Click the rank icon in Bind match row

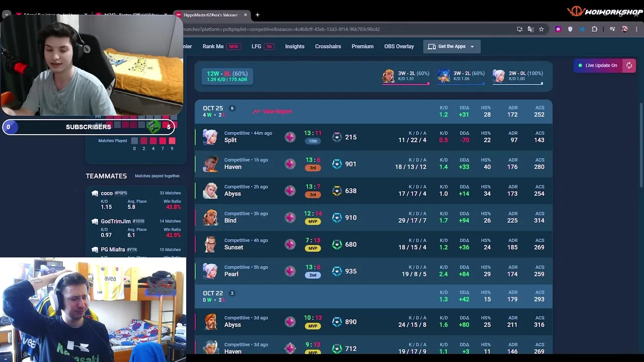pyautogui.click(x=290, y=217)
